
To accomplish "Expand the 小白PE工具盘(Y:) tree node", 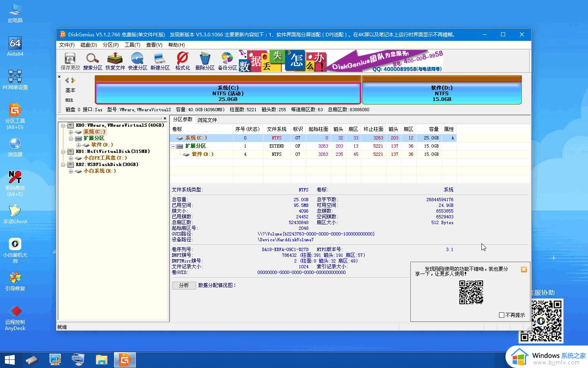I will (71, 158).
